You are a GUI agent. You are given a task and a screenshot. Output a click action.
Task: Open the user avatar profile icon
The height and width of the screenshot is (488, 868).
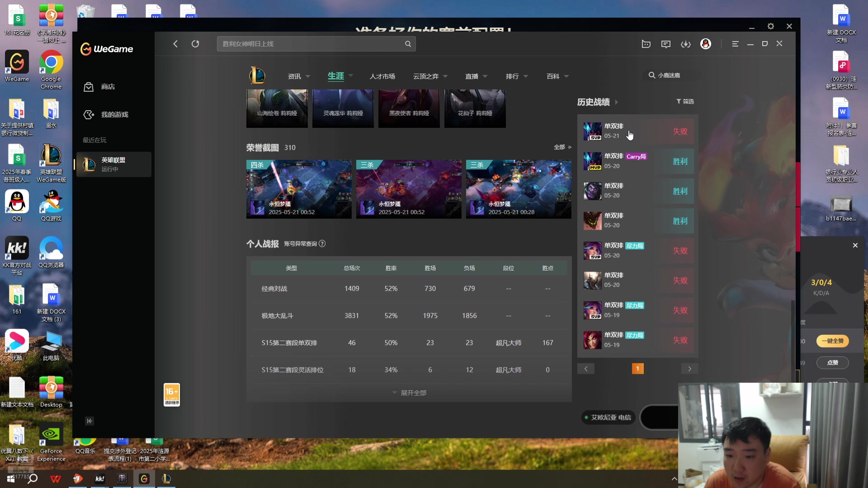coord(706,44)
